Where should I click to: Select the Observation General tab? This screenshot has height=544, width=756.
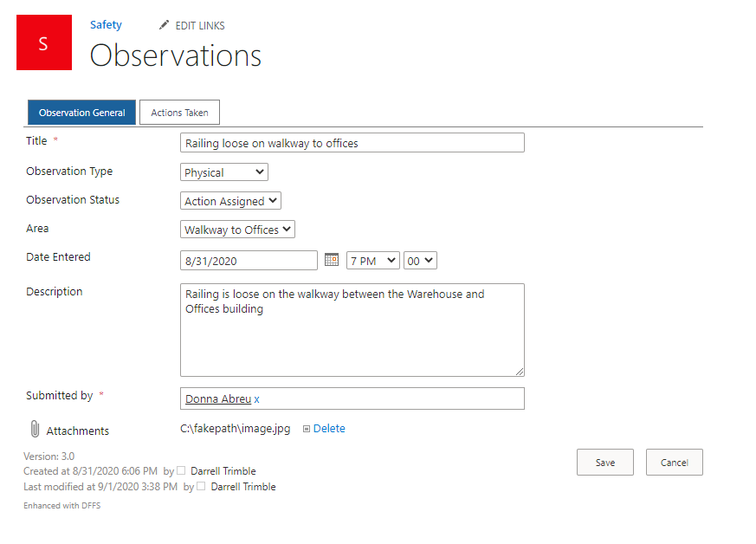(81, 112)
